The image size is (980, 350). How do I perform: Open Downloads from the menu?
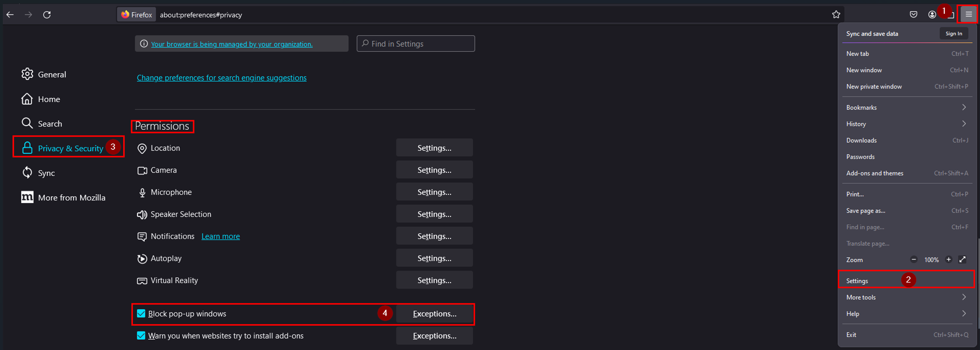tap(907, 140)
